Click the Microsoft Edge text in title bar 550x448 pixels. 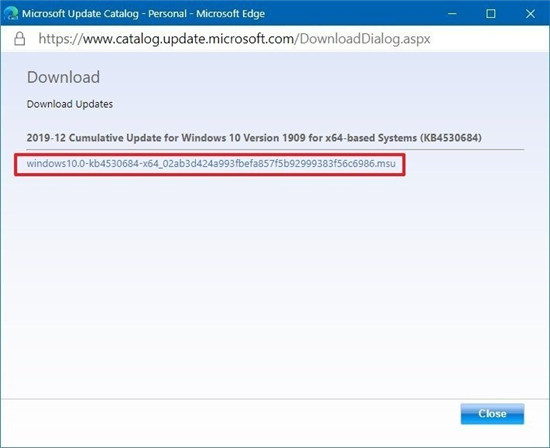coord(230,14)
